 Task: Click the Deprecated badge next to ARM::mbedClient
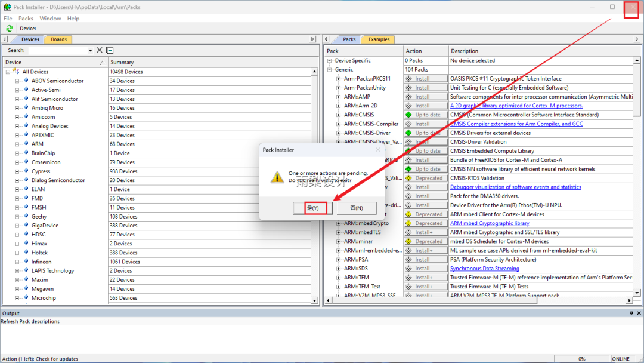(x=425, y=214)
